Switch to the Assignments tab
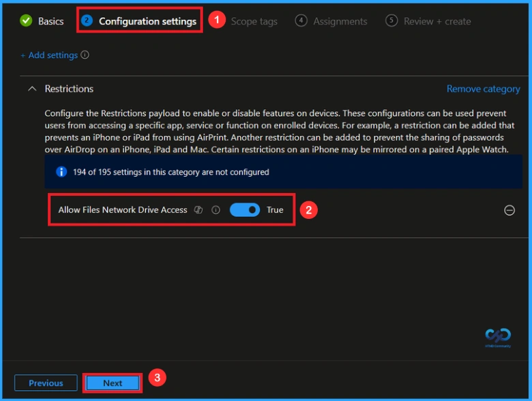This screenshot has height=401, width=532. pos(340,21)
